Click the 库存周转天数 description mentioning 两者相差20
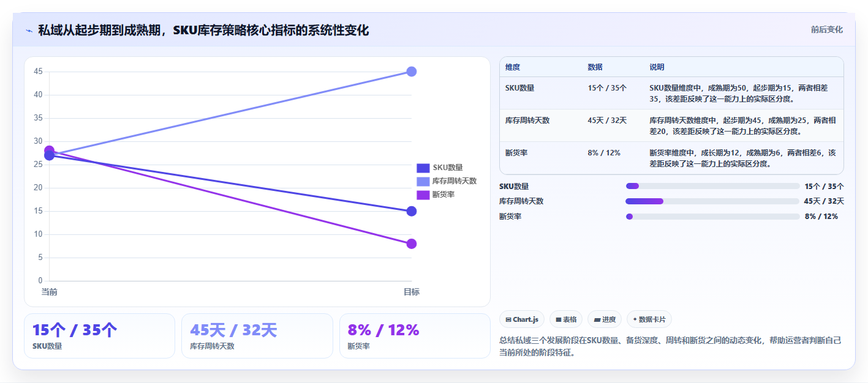 [x=742, y=126]
